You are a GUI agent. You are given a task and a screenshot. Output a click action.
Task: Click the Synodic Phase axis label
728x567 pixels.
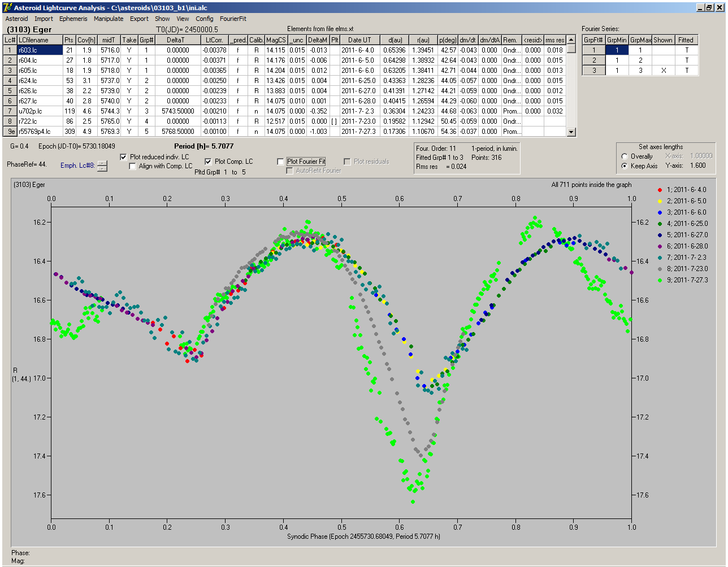[x=363, y=537]
